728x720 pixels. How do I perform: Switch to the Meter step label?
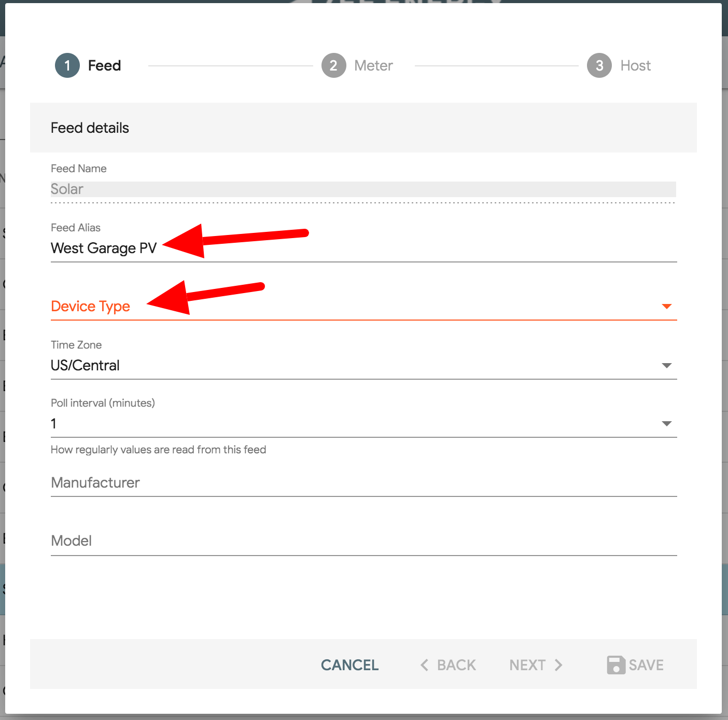click(x=373, y=65)
